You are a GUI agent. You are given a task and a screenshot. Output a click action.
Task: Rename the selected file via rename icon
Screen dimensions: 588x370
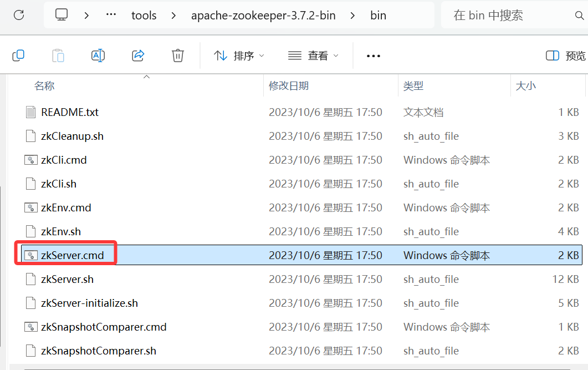(x=98, y=55)
